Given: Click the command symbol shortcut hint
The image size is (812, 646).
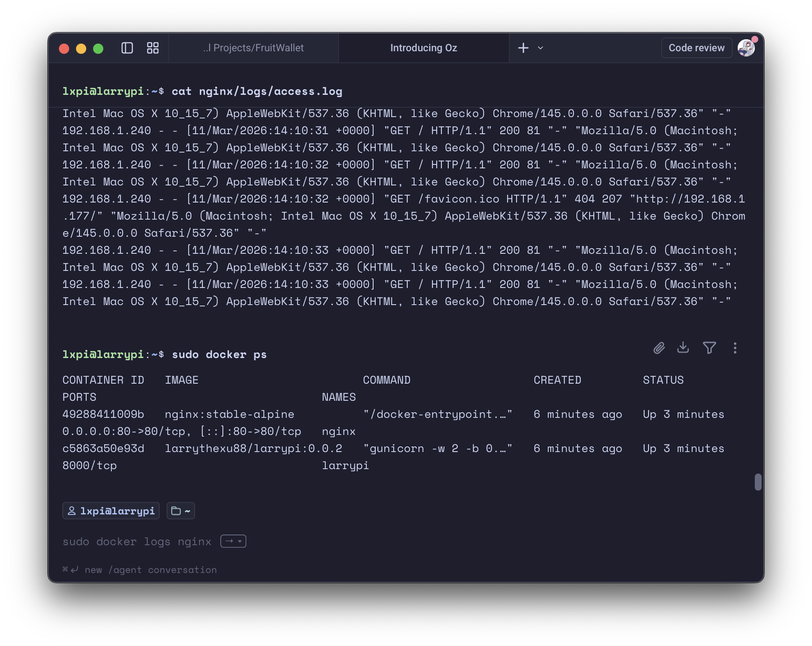Looking at the screenshot, I should point(64,569).
